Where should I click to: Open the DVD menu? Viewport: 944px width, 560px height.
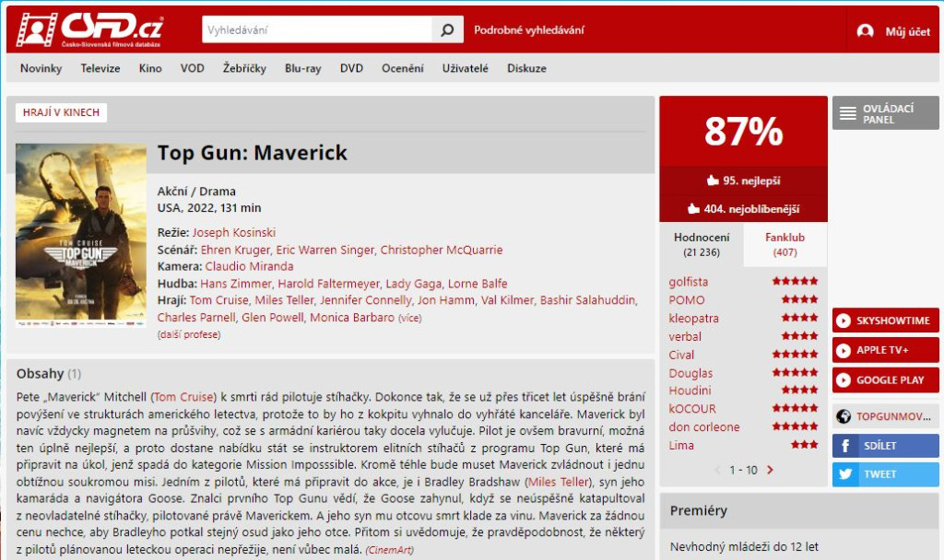click(351, 68)
